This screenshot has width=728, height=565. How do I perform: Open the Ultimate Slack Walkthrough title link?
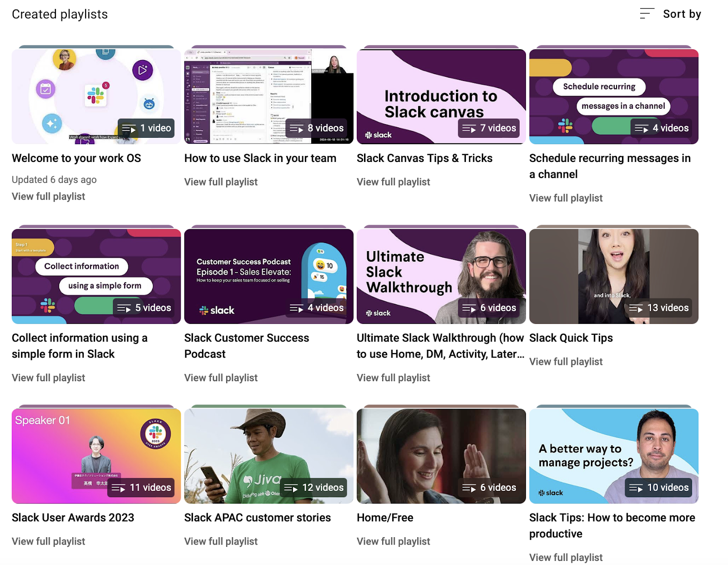pyautogui.click(x=440, y=346)
